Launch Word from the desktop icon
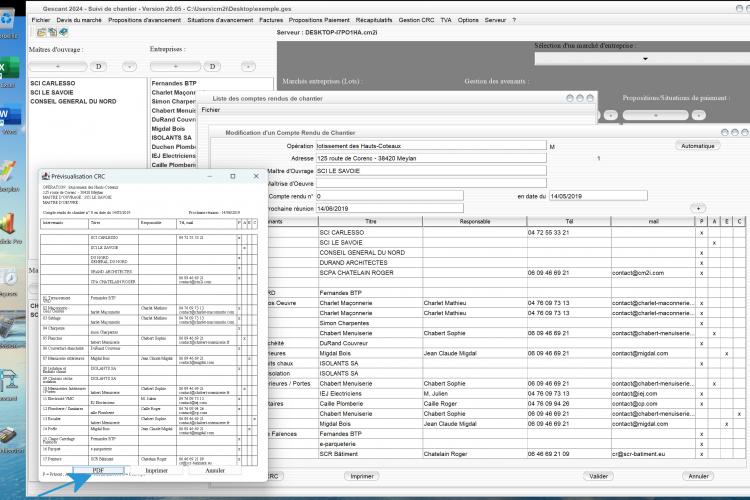Viewport: 750px width, 500px height. [x=10, y=119]
